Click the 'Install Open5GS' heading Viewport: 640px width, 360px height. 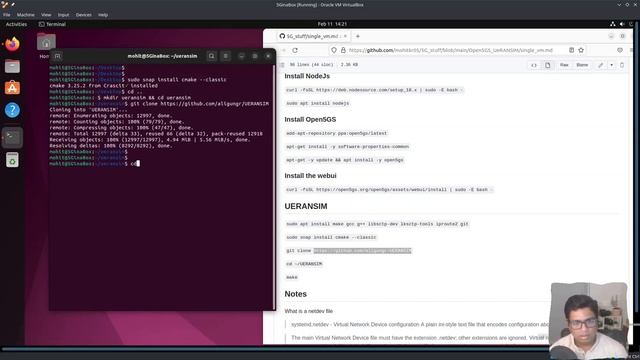pyautogui.click(x=310, y=120)
